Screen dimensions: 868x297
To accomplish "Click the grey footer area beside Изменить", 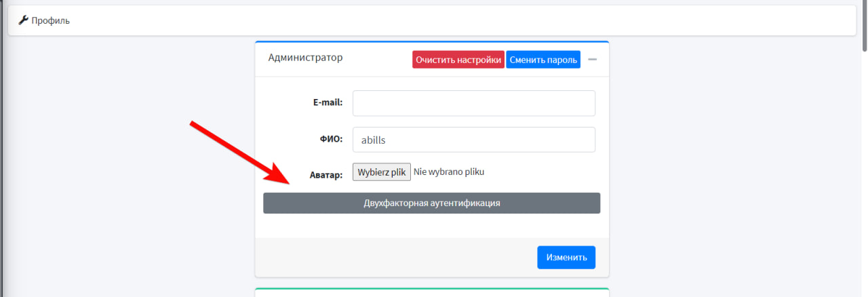I will tap(393, 258).
